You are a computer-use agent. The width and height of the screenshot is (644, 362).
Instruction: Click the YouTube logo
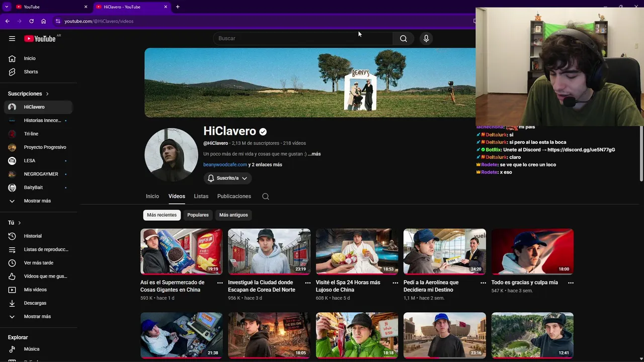40,39
